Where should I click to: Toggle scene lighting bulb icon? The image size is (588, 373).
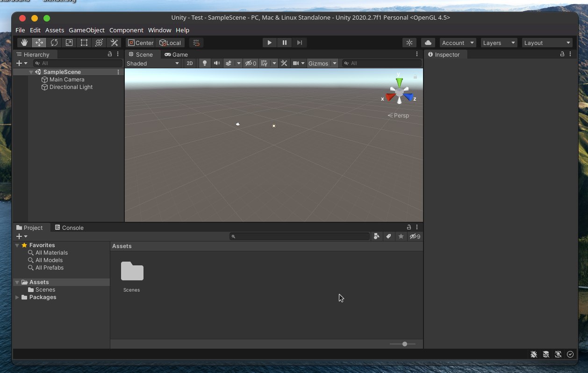click(204, 63)
